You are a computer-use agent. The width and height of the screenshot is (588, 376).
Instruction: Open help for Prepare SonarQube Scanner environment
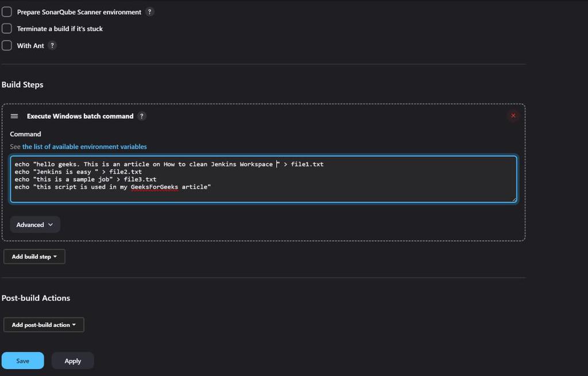click(149, 11)
